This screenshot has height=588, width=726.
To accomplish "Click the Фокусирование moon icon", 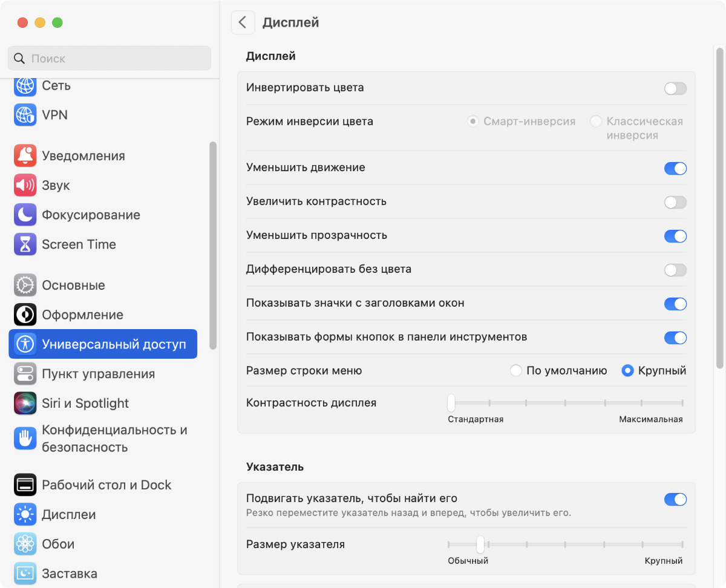I will click(x=25, y=215).
